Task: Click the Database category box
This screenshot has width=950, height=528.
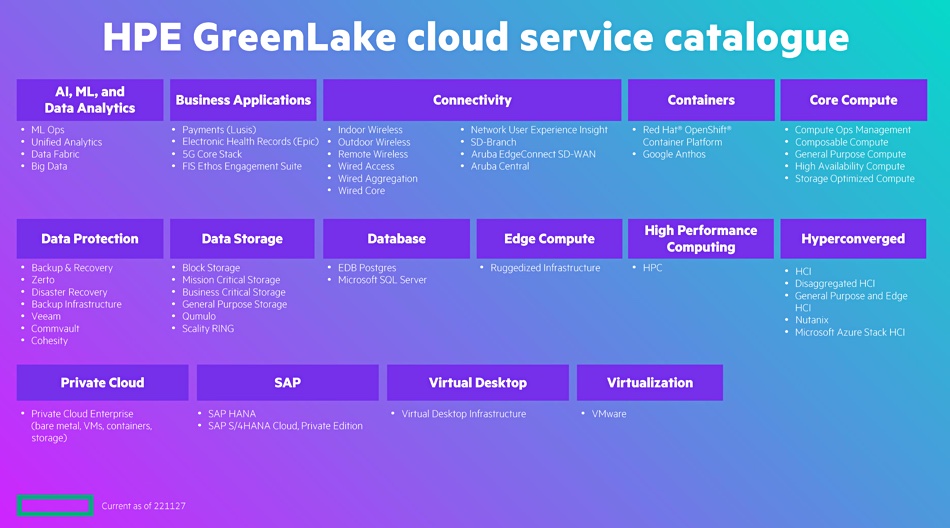Action: (x=396, y=239)
